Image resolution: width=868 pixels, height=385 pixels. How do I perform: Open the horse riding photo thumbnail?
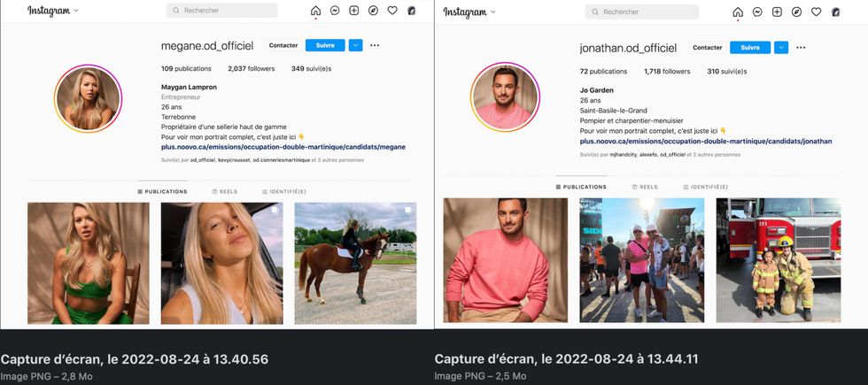(x=355, y=263)
